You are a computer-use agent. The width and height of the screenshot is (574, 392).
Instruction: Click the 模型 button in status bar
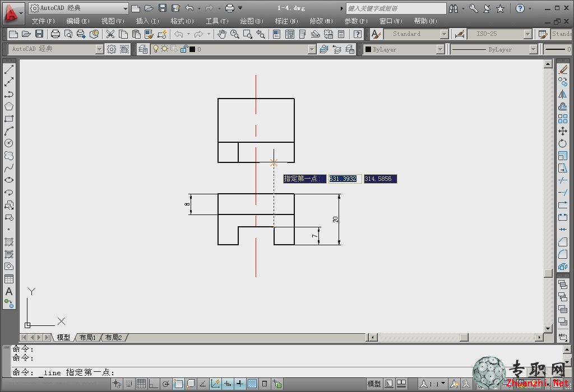point(374,384)
